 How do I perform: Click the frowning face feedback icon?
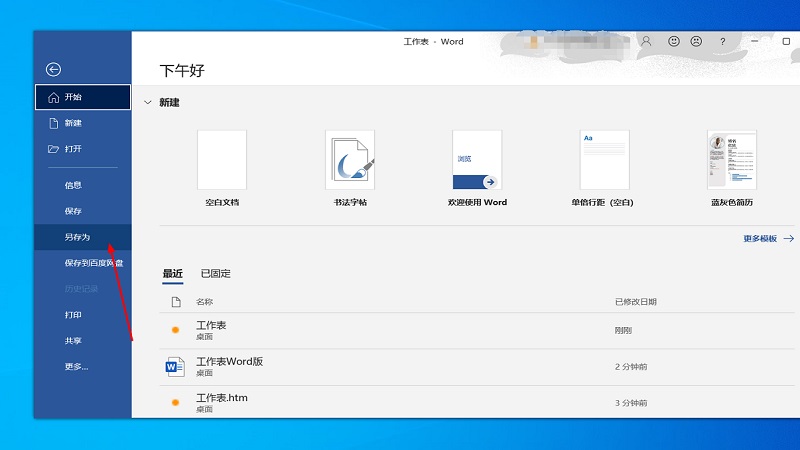(x=697, y=42)
